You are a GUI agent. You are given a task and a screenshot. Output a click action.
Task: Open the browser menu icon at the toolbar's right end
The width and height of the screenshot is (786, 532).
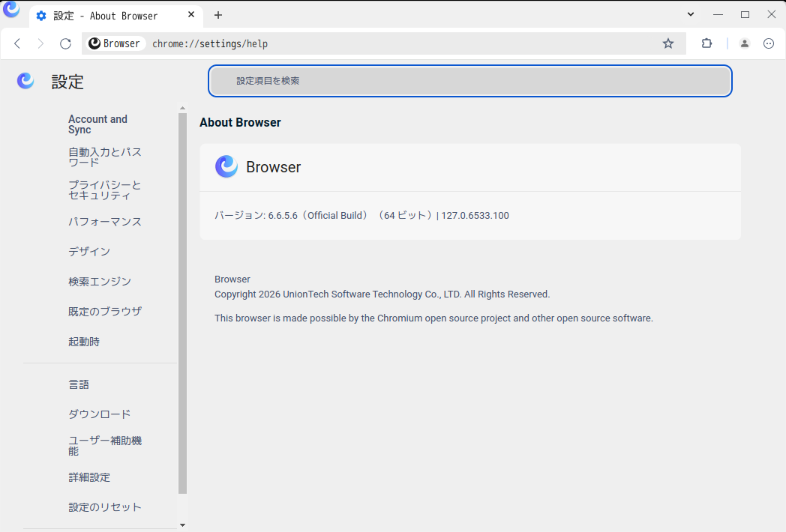coord(769,43)
